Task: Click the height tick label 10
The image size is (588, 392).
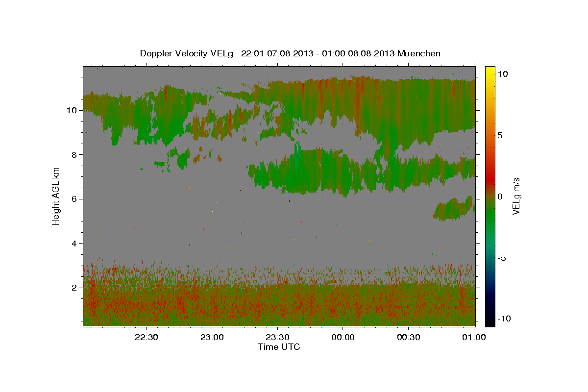Action: 72,110
